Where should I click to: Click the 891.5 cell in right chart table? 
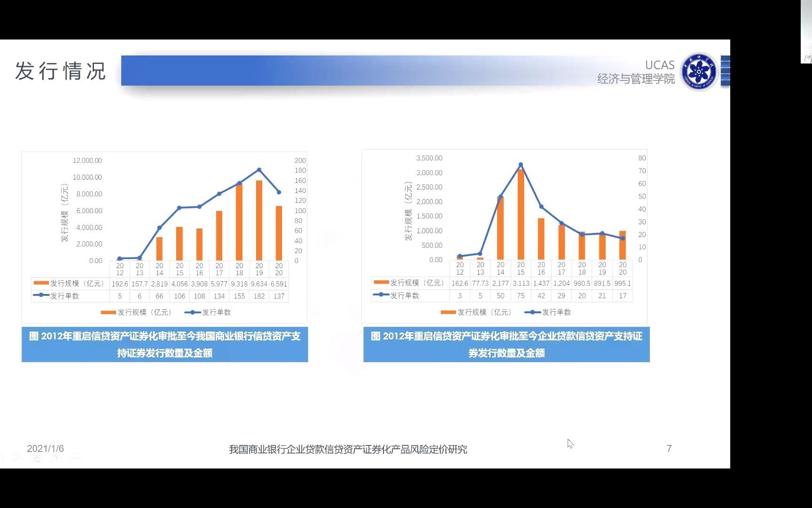[x=602, y=283]
